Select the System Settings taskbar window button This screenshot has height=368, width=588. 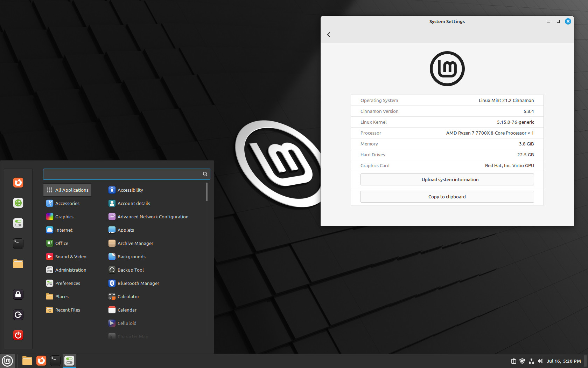click(x=69, y=361)
